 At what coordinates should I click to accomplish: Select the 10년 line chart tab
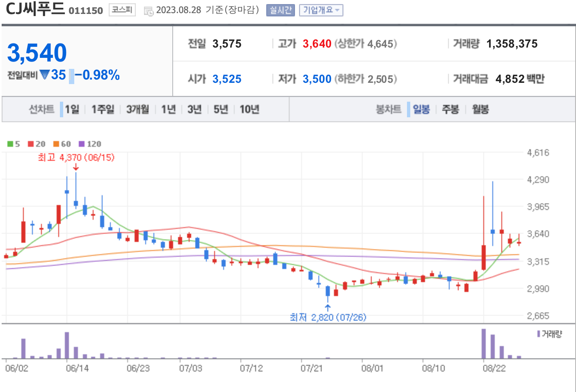pyautogui.click(x=249, y=109)
